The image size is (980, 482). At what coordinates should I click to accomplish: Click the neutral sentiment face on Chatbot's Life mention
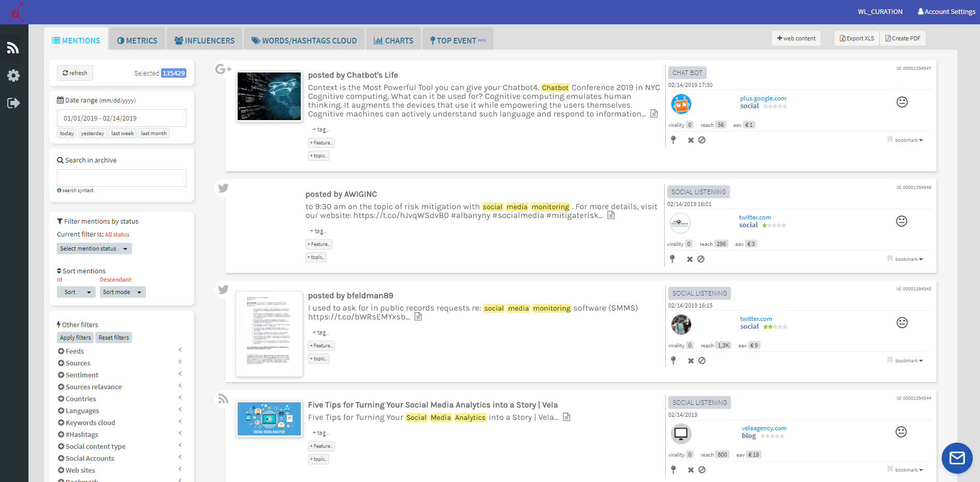[x=902, y=102]
